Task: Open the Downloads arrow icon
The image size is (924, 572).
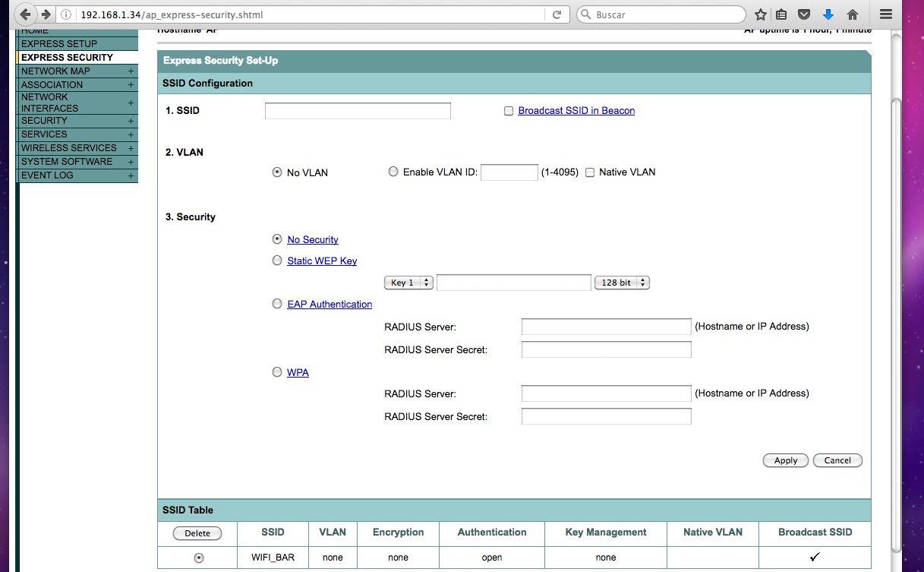Action: tap(828, 14)
